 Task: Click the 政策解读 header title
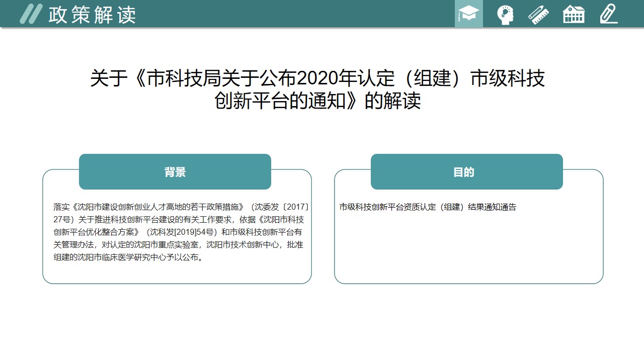(92, 15)
